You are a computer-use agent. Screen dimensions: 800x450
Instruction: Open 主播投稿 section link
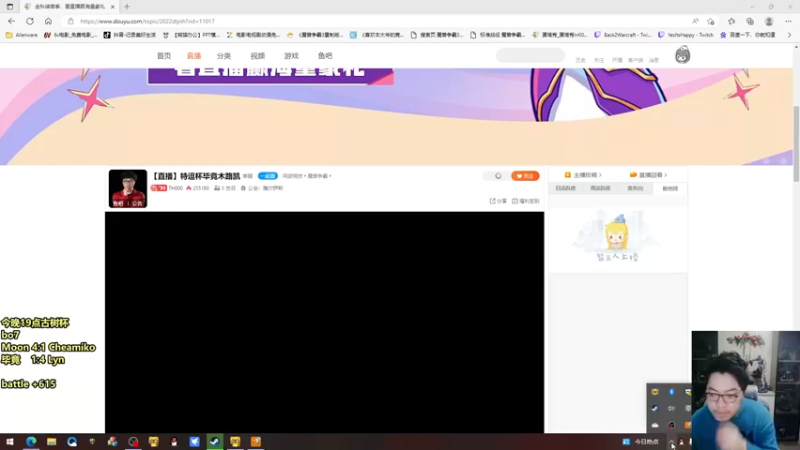pyautogui.click(x=583, y=175)
